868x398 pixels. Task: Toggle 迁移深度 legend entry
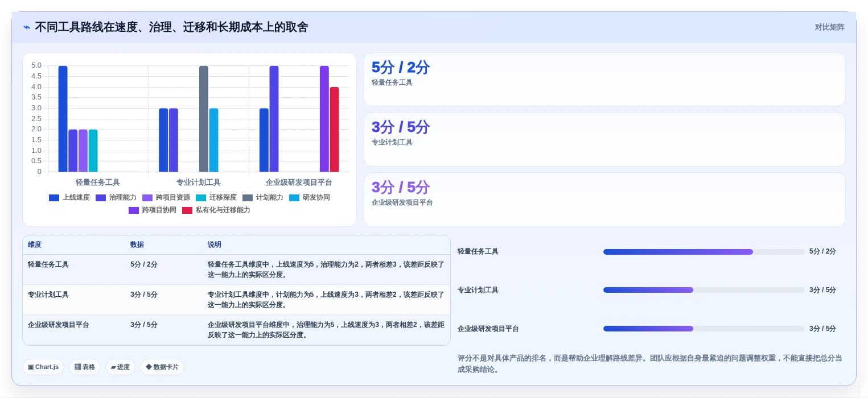click(216, 198)
